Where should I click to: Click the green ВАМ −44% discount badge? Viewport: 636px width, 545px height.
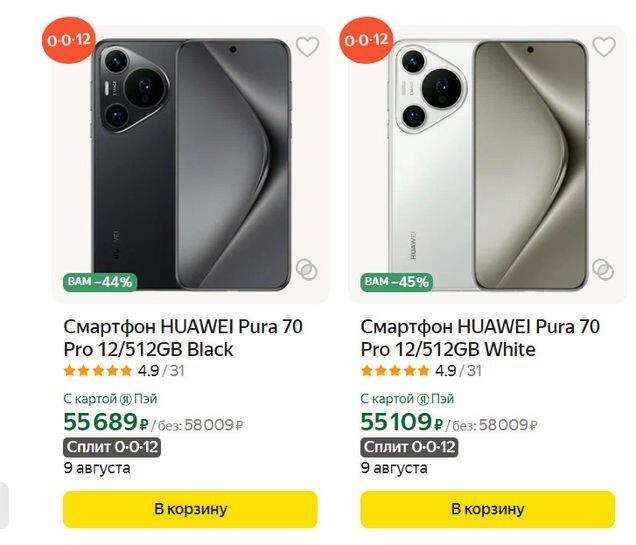(x=100, y=282)
